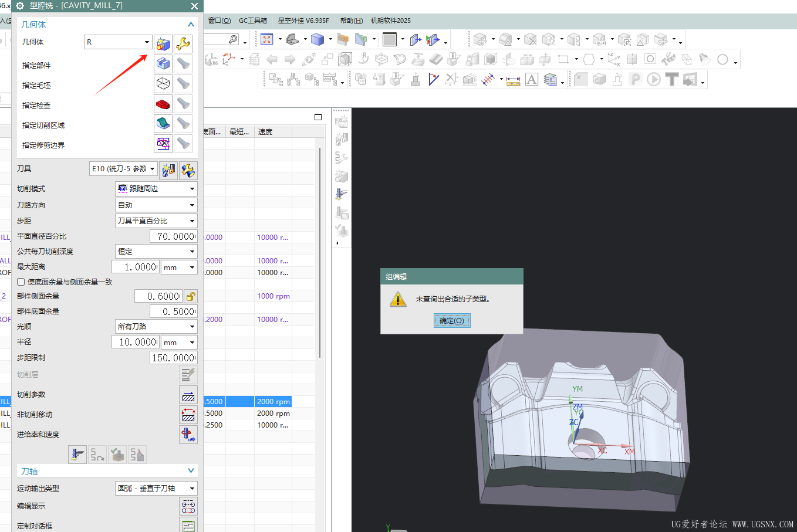
Task: Click the blue shaded cube rendering icon
Action: (x=318, y=39)
